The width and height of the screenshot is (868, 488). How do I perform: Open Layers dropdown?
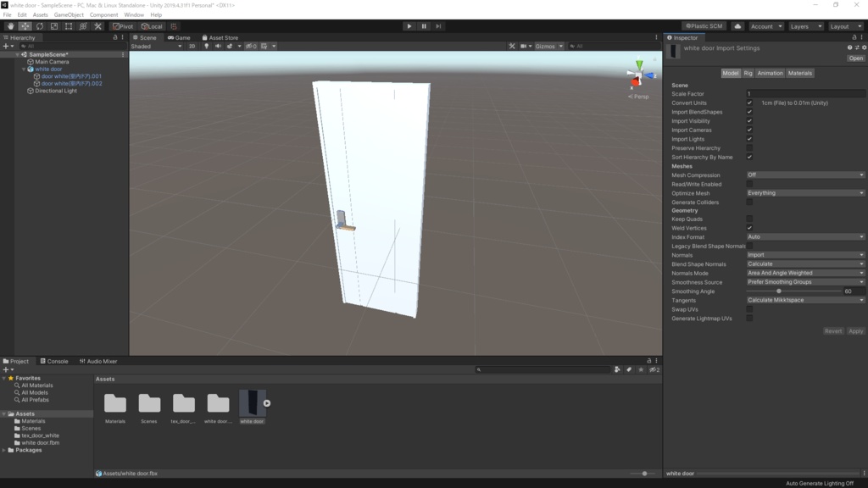(x=805, y=26)
